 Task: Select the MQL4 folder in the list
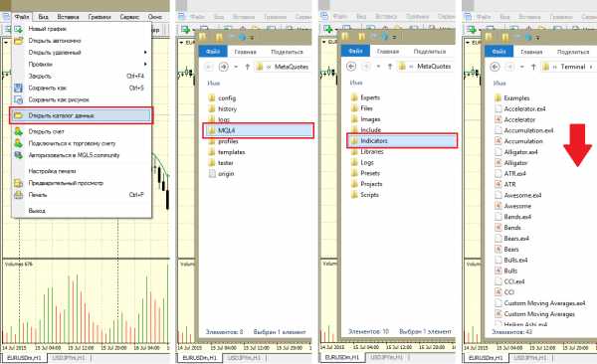258,130
